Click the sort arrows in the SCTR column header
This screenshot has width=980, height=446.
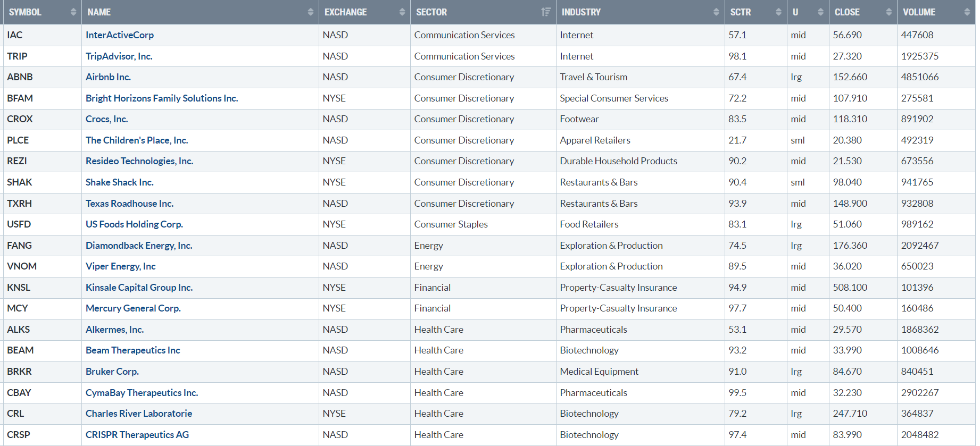[x=778, y=12]
